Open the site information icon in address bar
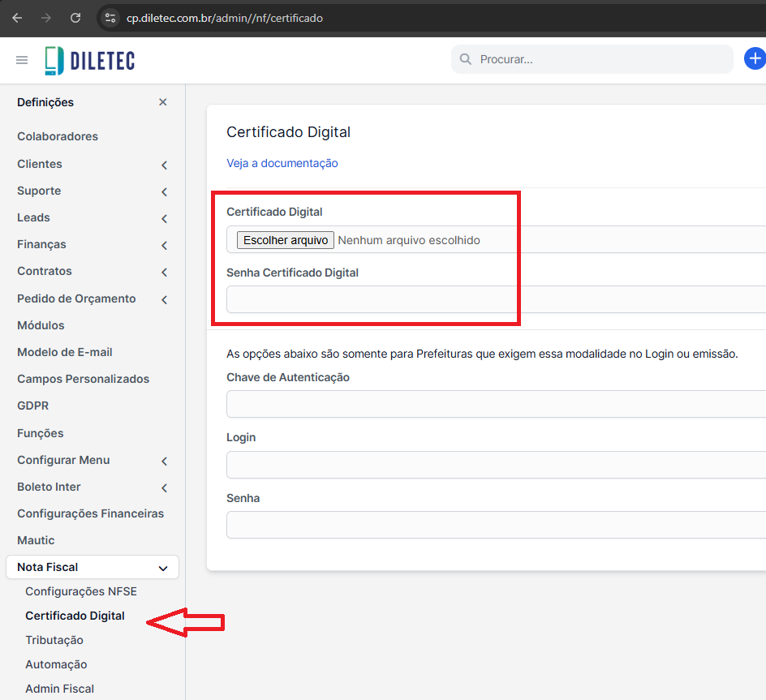The image size is (766, 700). tap(111, 18)
